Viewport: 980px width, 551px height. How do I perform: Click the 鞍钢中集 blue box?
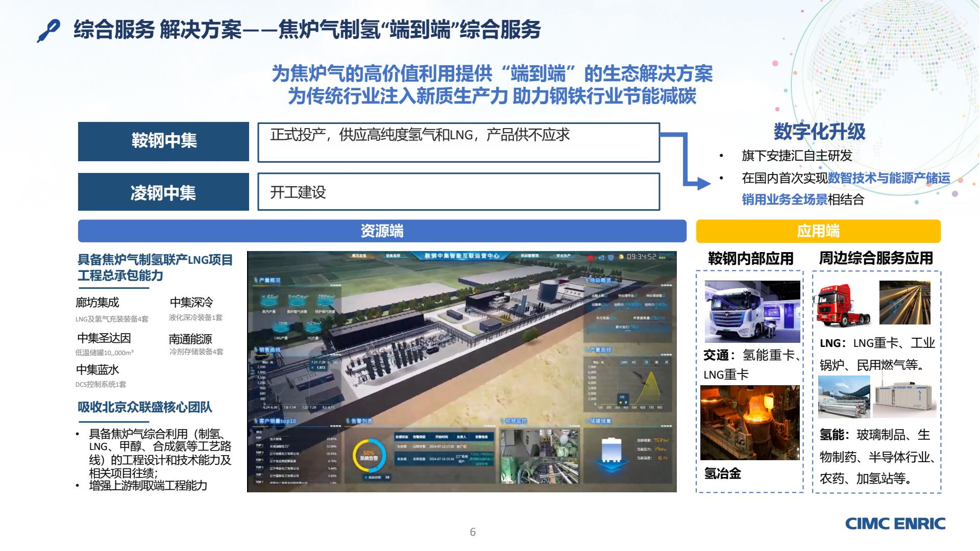pyautogui.click(x=163, y=141)
